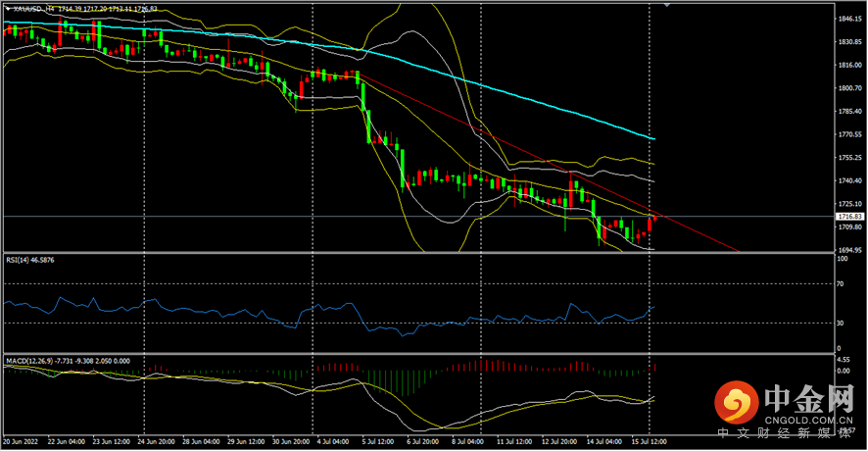Click the 4 Jul 04:00 time label
The image size is (868, 451).
333,441
